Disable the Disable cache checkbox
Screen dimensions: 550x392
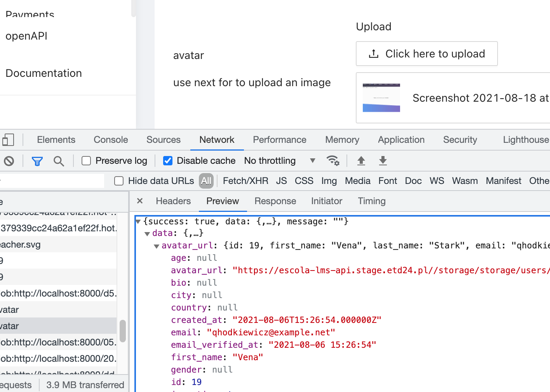(167, 160)
